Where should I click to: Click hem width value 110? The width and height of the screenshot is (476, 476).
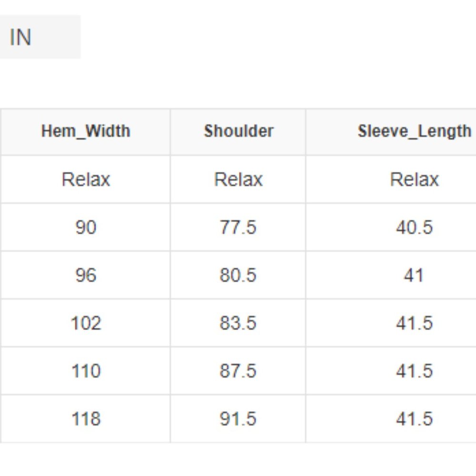86,371
